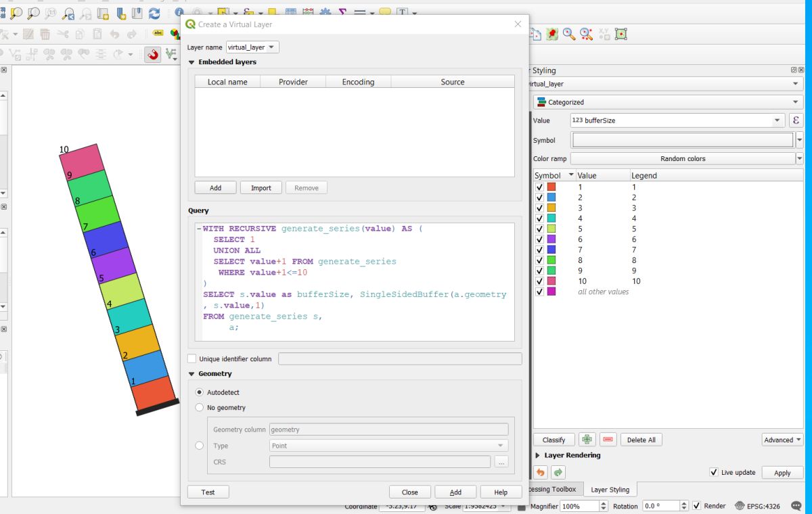Click the Text Annotation T icon

[403, 12]
